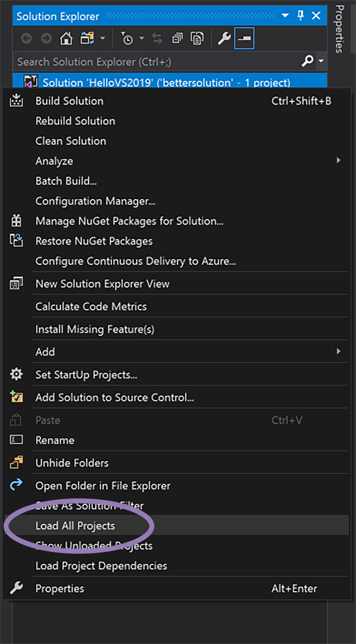Select Load All Projects from context menu
The image size is (356, 644).
click(75, 525)
